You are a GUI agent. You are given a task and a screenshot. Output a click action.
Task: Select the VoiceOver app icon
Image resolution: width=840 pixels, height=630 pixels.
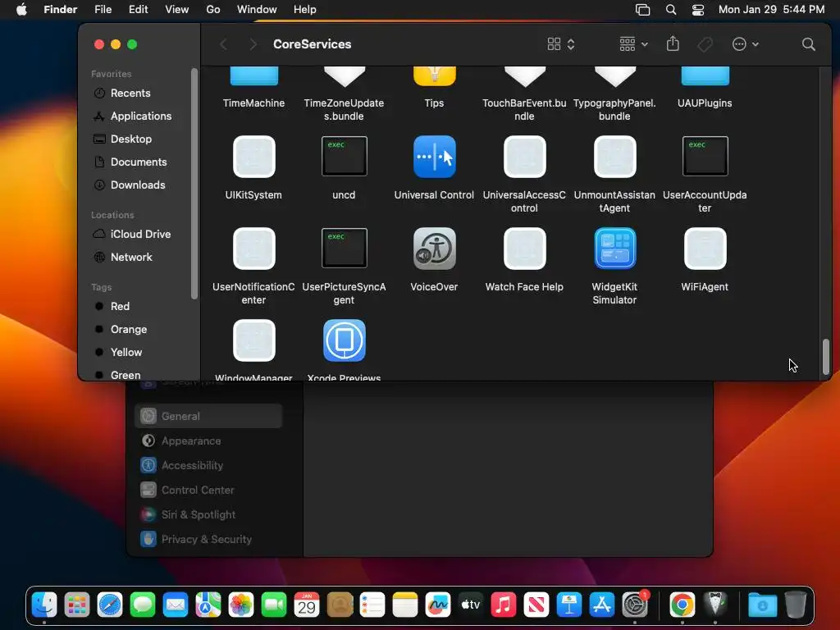point(435,249)
